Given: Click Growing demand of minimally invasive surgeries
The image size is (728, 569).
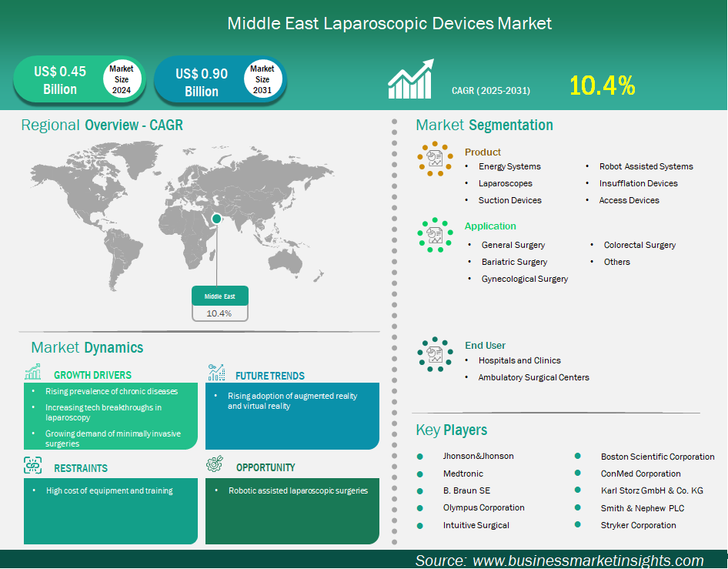Looking at the screenshot, I should tap(113, 438).
